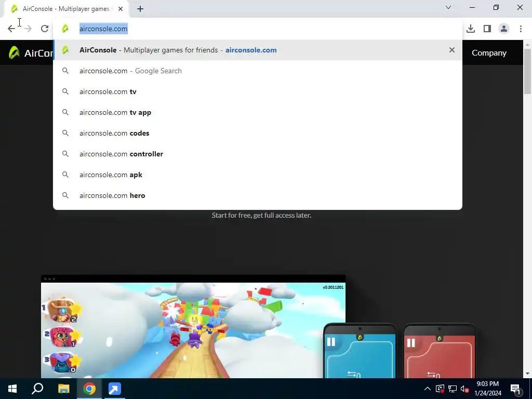Select AirConsole - Multiplayer games suggestion
Viewport: 532px width, 399px height.
(x=258, y=50)
